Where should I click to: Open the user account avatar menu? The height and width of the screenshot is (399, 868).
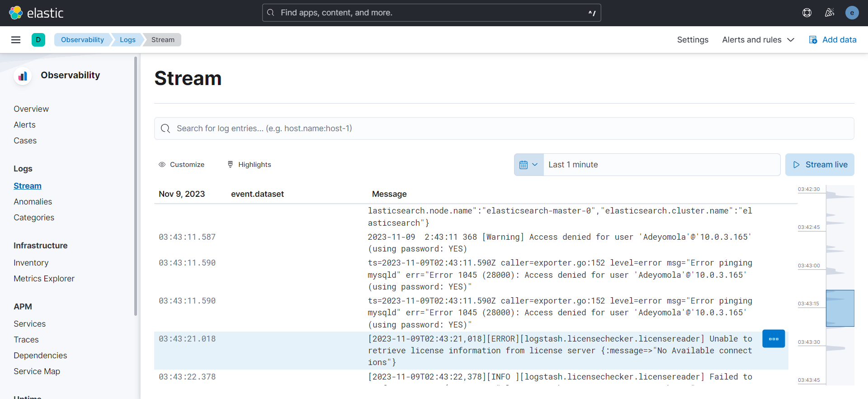point(852,13)
